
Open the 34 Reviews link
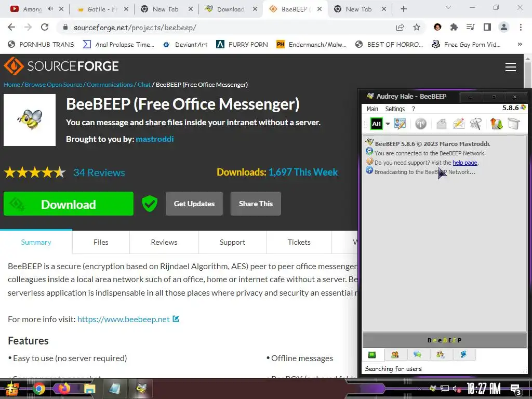click(x=99, y=172)
